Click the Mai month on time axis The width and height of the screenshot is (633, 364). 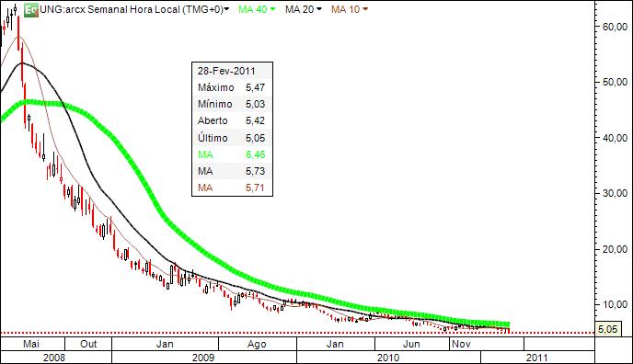[x=31, y=344]
